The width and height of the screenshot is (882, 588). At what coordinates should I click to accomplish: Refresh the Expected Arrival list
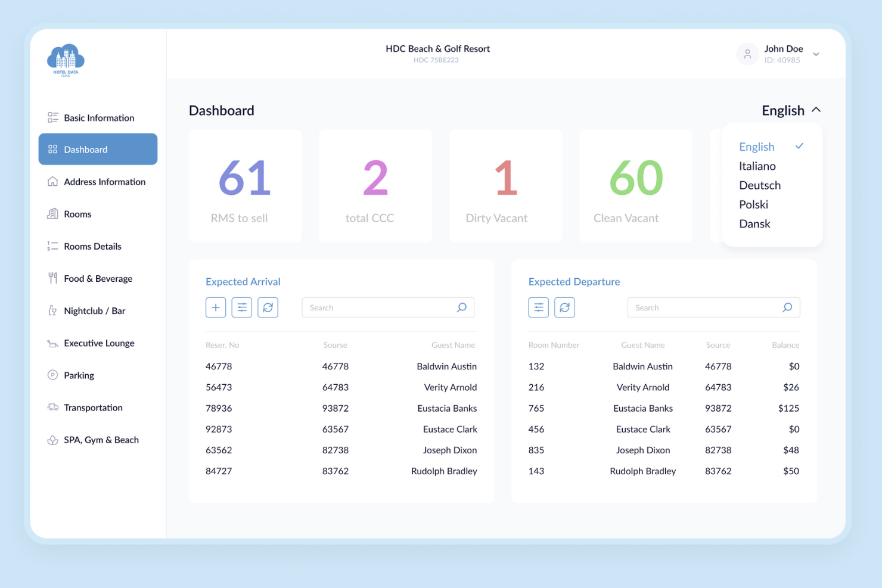[x=268, y=307]
